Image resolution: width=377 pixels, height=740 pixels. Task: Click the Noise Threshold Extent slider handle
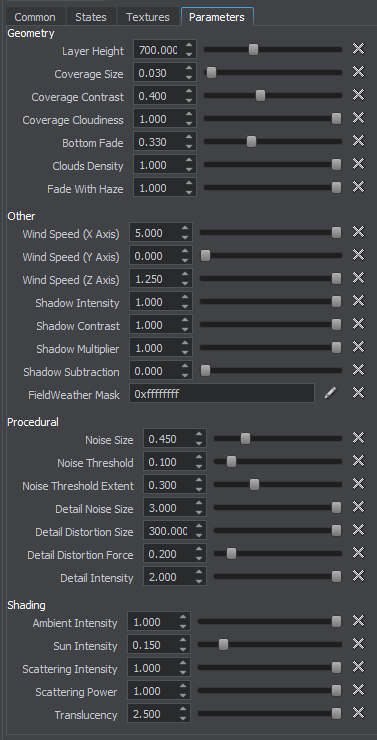click(x=254, y=485)
